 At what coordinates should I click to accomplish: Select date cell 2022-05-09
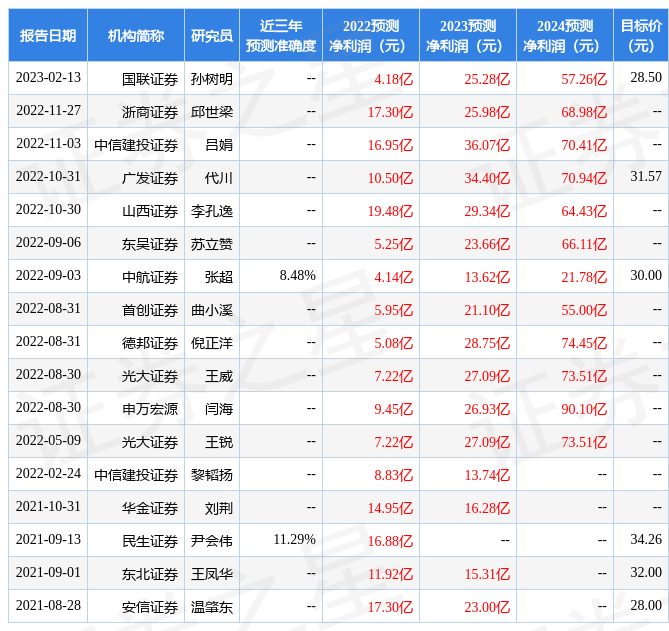point(48,440)
